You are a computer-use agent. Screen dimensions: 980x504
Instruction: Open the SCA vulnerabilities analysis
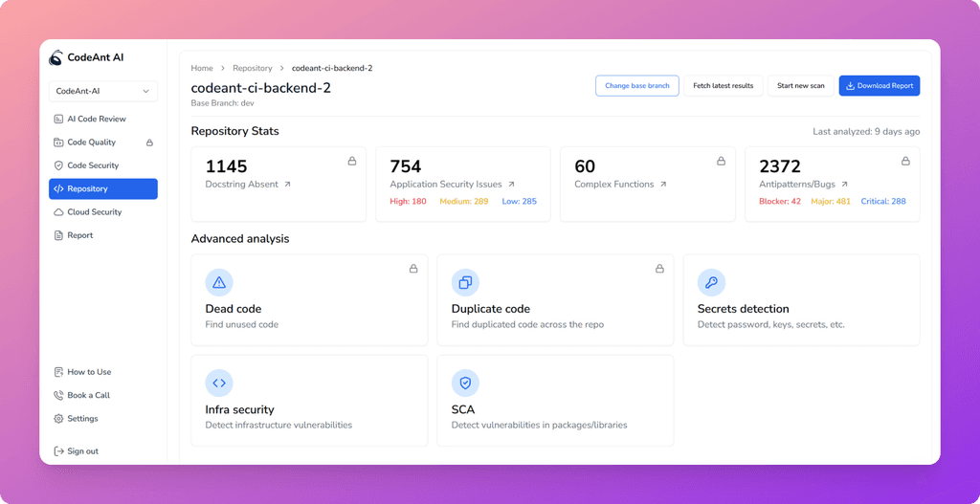[x=556, y=401]
